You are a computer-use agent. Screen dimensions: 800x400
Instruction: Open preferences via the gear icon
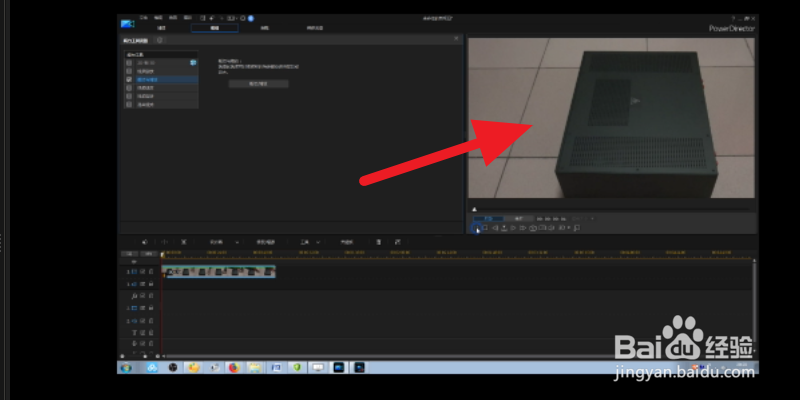pos(242,18)
